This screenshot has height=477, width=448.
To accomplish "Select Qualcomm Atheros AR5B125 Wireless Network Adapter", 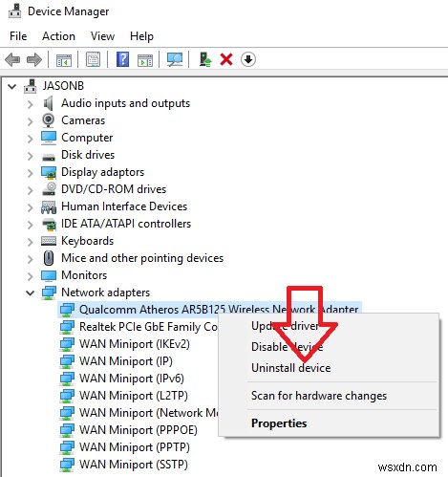I will click(219, 310).
